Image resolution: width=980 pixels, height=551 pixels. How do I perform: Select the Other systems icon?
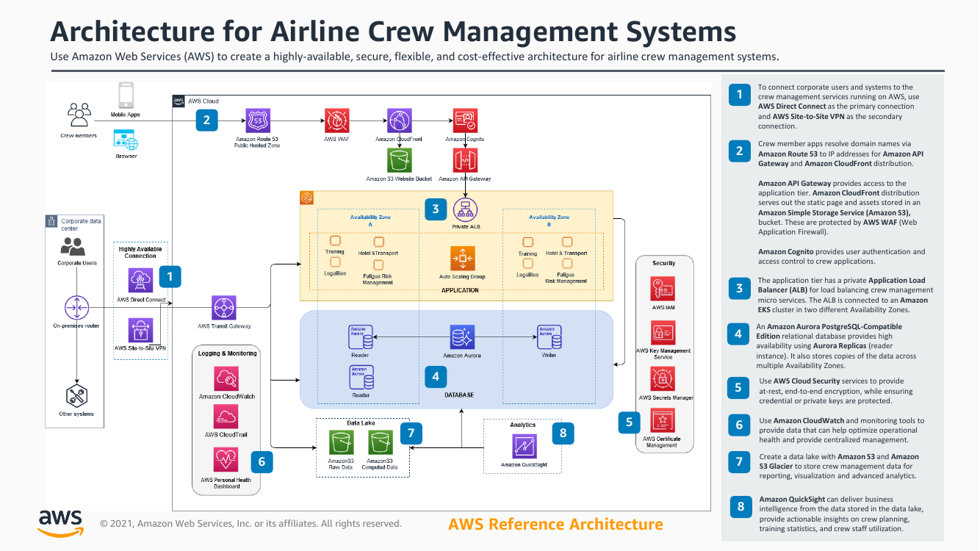click(x=76, y=397)
